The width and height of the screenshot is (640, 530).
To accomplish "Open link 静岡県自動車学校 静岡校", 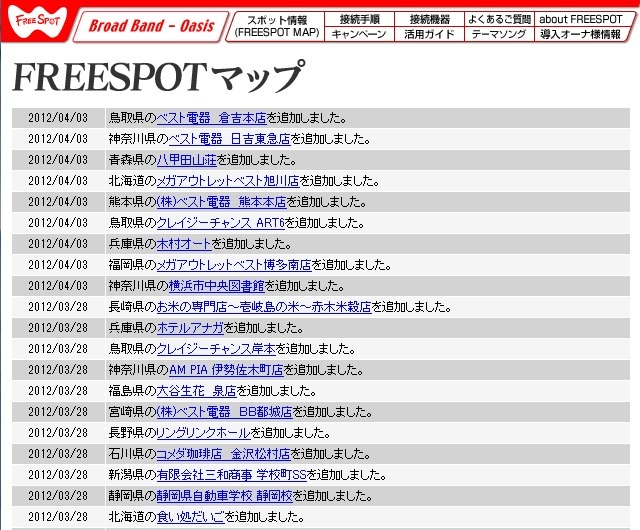I will [x=225, y=496].
